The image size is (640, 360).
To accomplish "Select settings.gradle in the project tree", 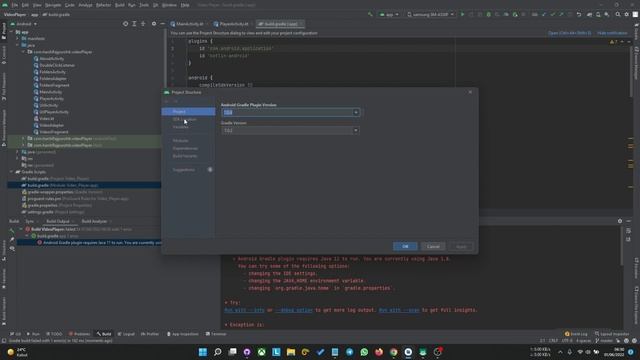I will [53, 212].
